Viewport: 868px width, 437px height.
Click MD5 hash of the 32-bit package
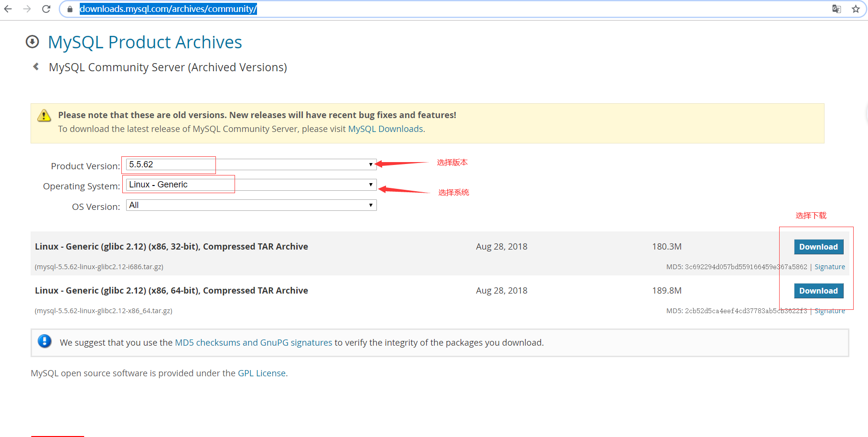coord(746,267)
